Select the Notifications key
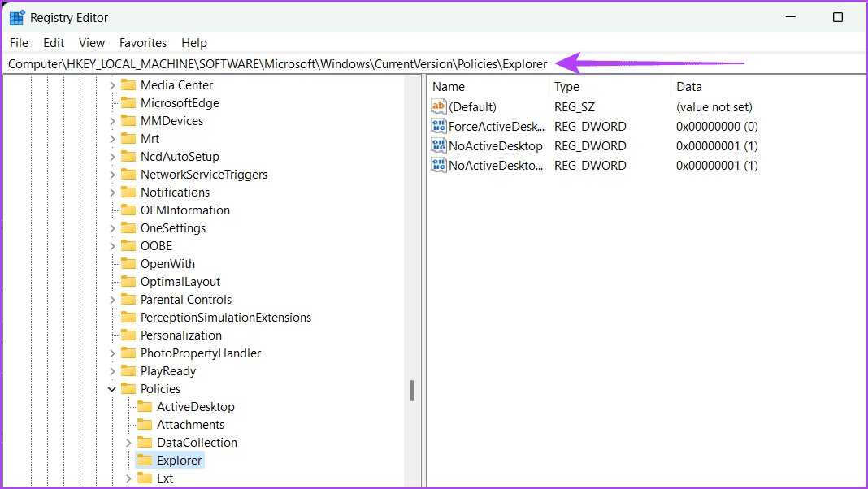 [x=175, y=192]
